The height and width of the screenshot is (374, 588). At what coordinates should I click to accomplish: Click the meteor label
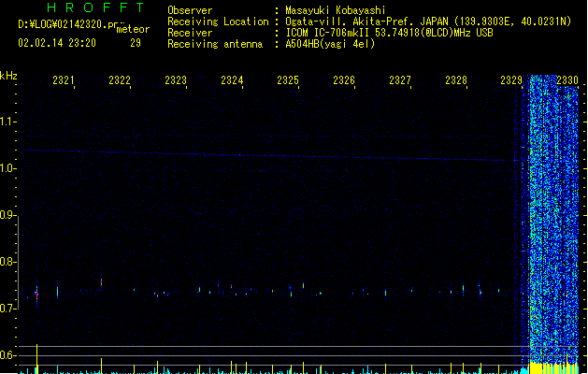click(133, 29)
